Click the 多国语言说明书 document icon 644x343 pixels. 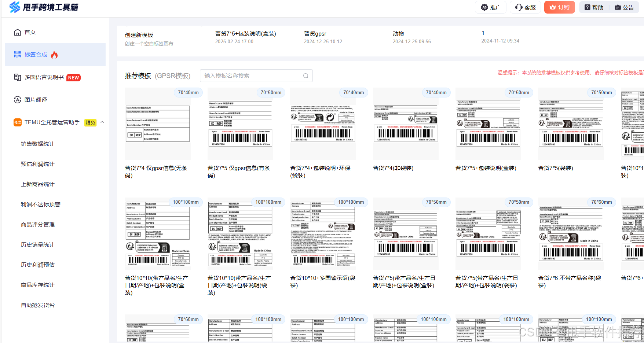click(18, 77)
